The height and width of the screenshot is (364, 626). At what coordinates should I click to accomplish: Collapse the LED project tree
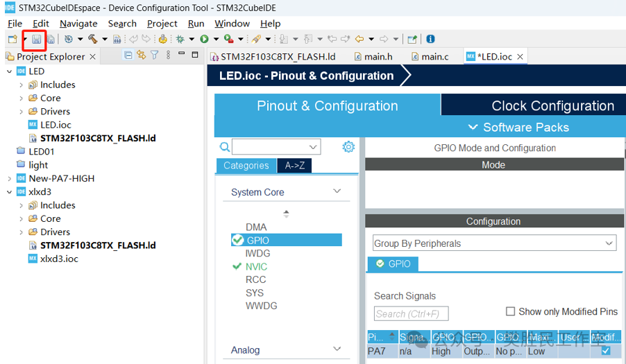click(10, 71)
